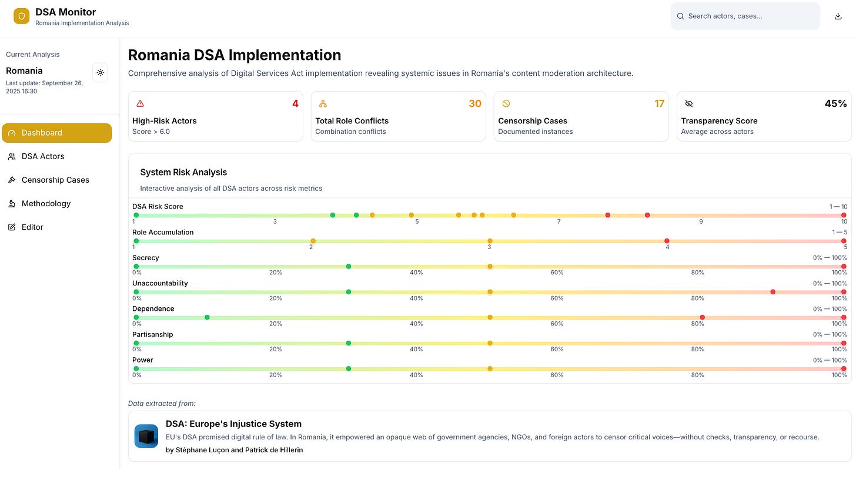Click the Censorship Cases ban icon

click(506, 103)
